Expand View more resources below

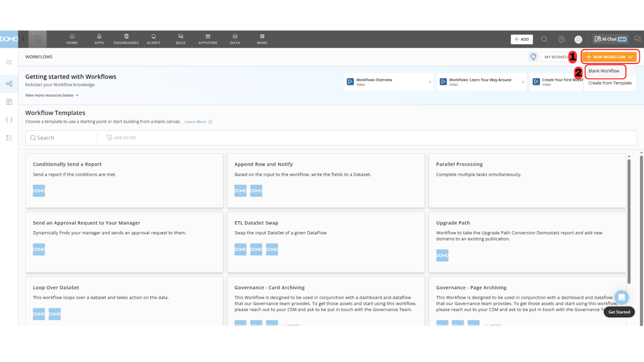[x=52, y=95]
